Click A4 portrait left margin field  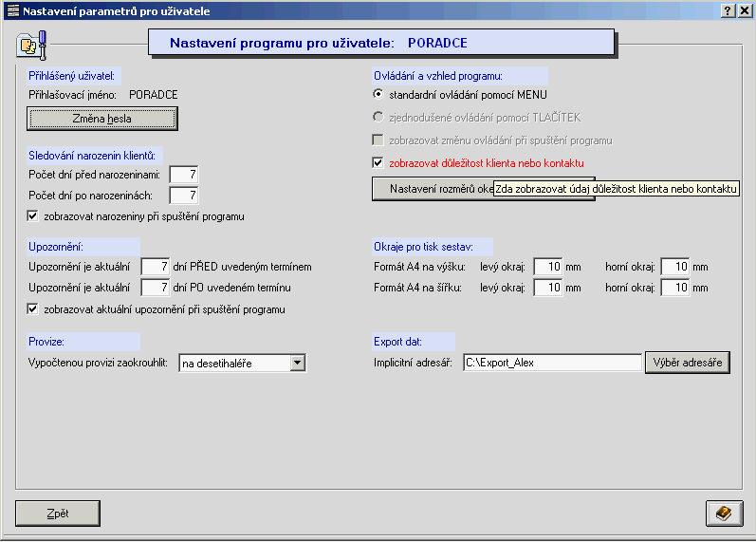click(547, 267)
